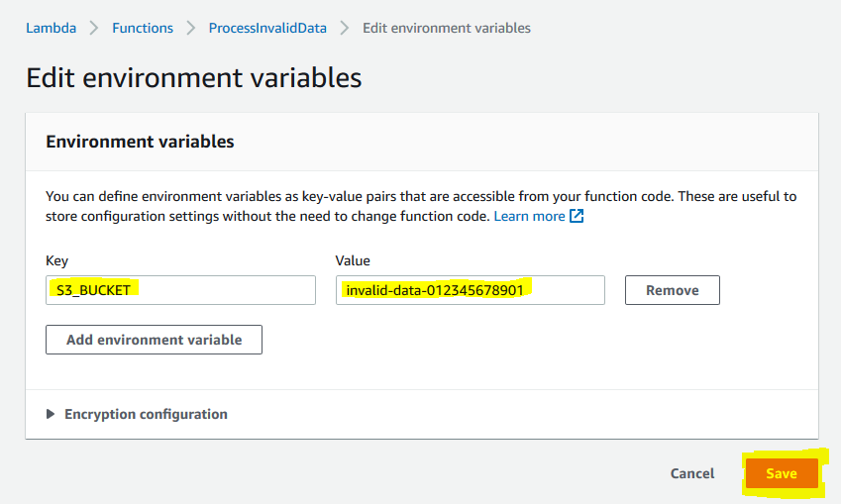841x504 pixels.
Task: Click the breadcrumb chevron after ProcessInvalidData
Action: [x=345, y=28]
